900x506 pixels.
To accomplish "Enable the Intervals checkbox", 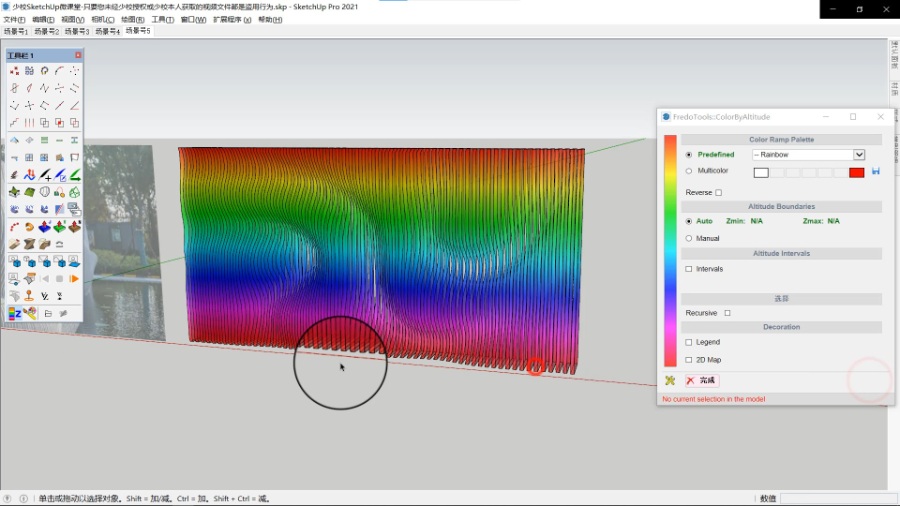I will pyautogui.click(x=689, y=269).
